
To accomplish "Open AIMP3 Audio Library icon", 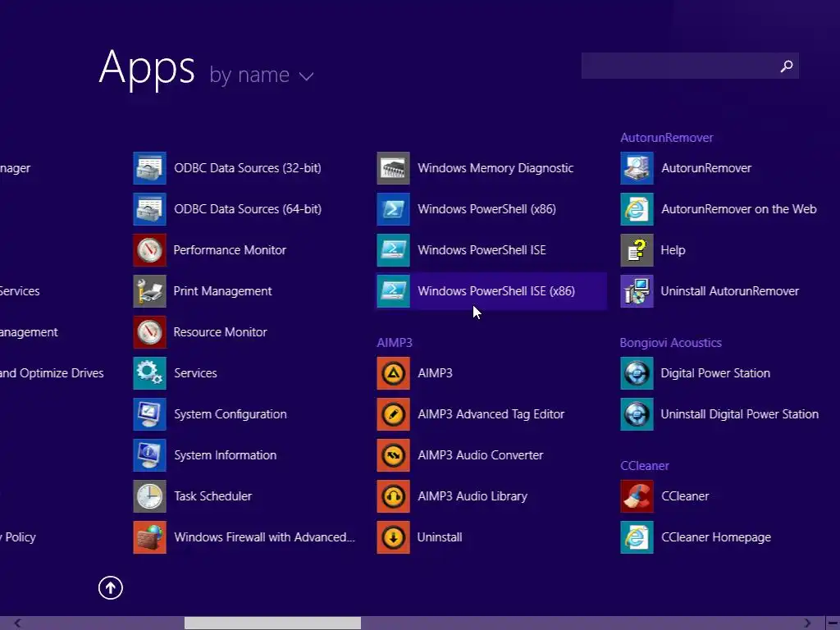I will click(x=393, y=496).
